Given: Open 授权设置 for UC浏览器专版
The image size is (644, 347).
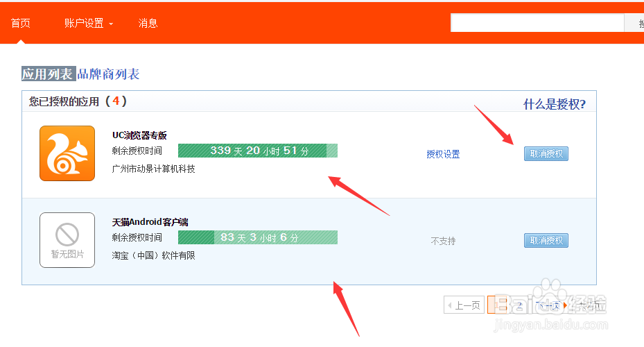Looking at the screenshot, I should tap(443, 154).
